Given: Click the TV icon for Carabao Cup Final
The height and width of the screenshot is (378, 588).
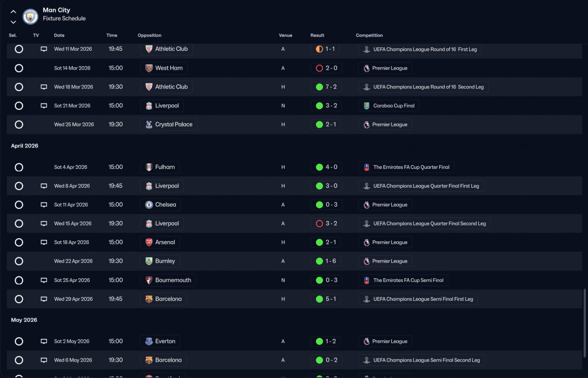Looking at the screenshot, I should [44, 106].
